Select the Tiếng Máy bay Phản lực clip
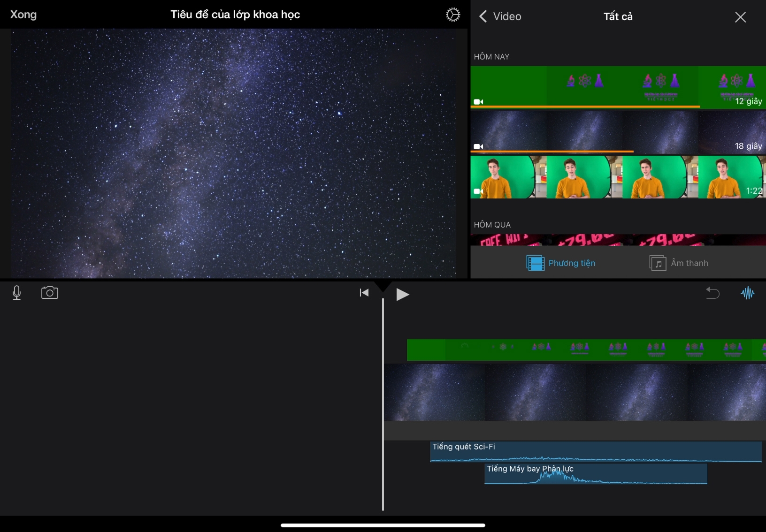 coord(595,474)
